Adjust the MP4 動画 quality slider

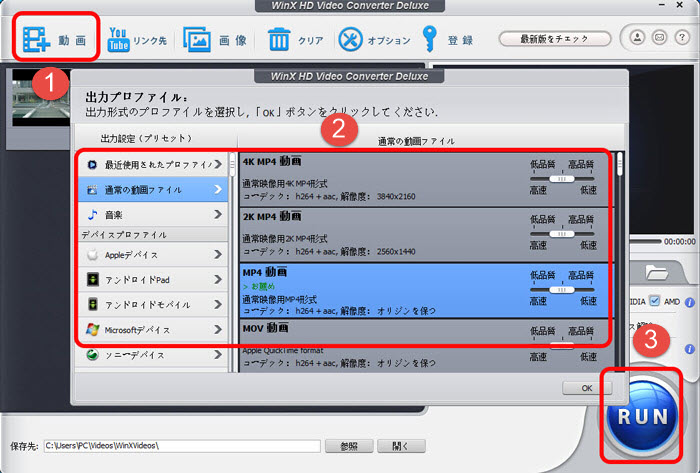(x=562, y=290)
